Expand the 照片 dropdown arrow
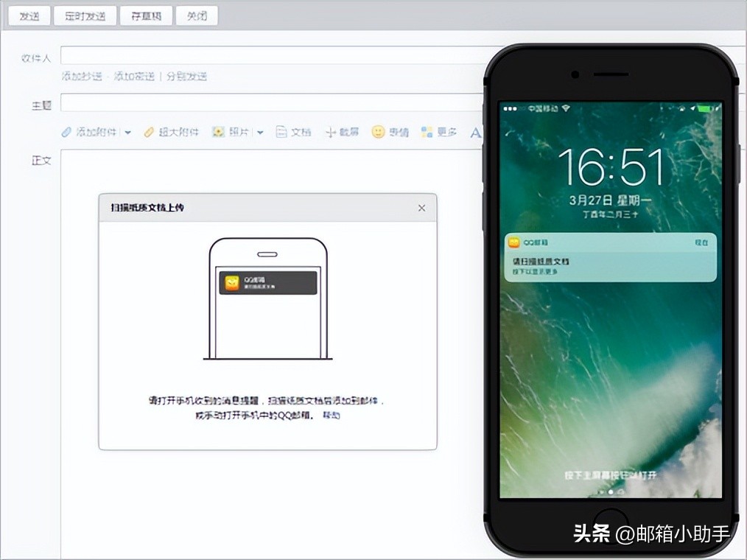The height and width of the screenshot is (560, 747). [261, 131]
